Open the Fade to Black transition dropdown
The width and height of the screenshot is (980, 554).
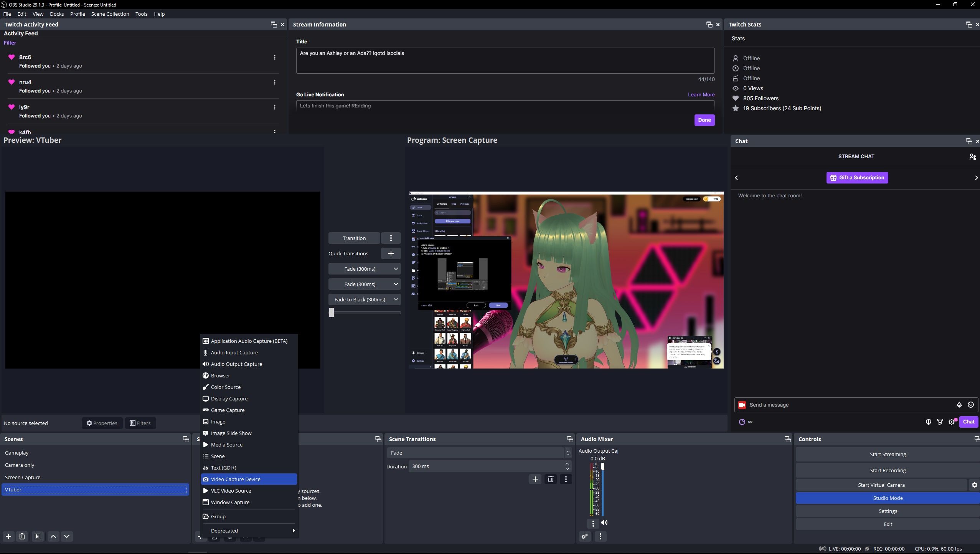pyautogui.click(x=395, y=299)
